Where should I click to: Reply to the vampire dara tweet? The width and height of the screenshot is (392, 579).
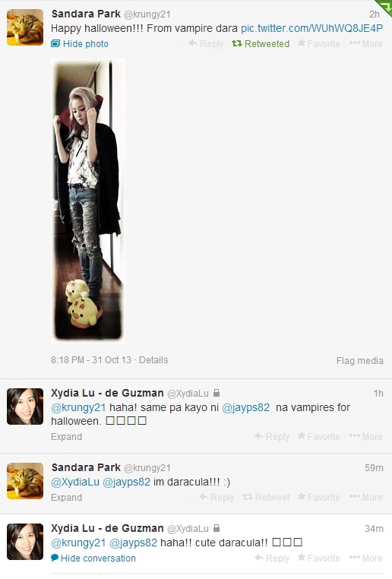tap(206, 44)
